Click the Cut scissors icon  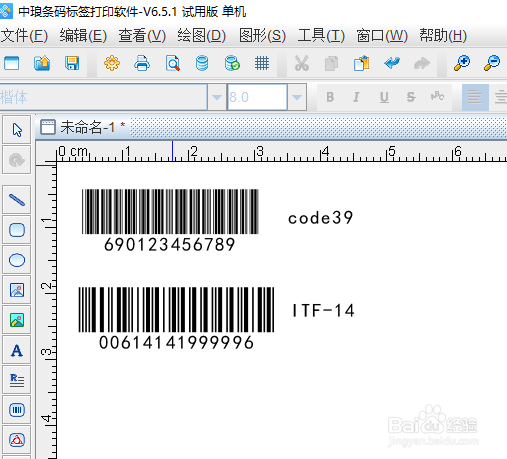(302, 63)
